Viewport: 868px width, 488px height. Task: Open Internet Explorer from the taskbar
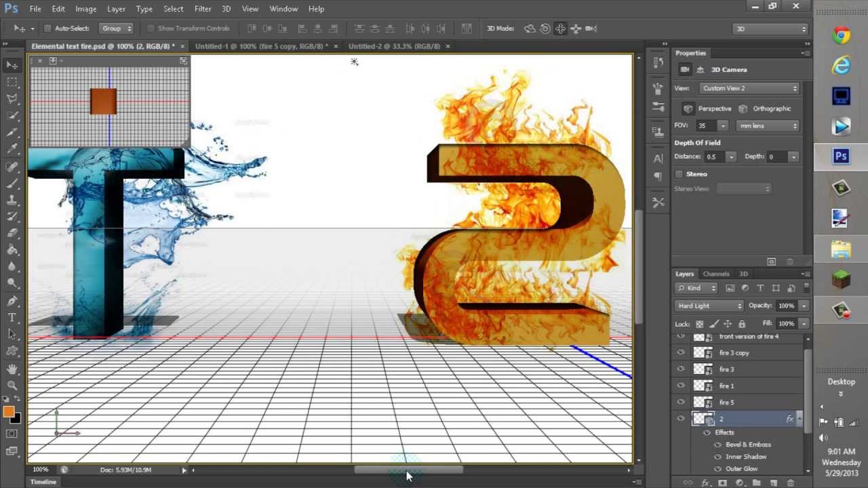click(842, 66)
